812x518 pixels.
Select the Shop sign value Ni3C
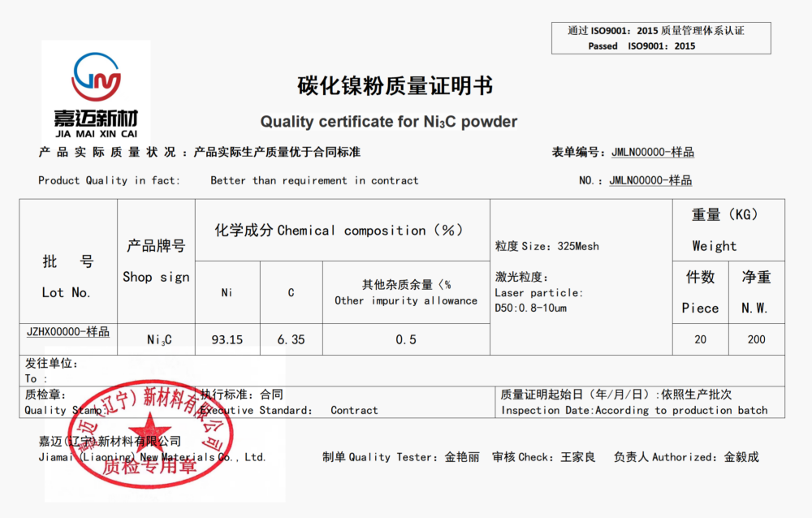click(x=159, y=340)
